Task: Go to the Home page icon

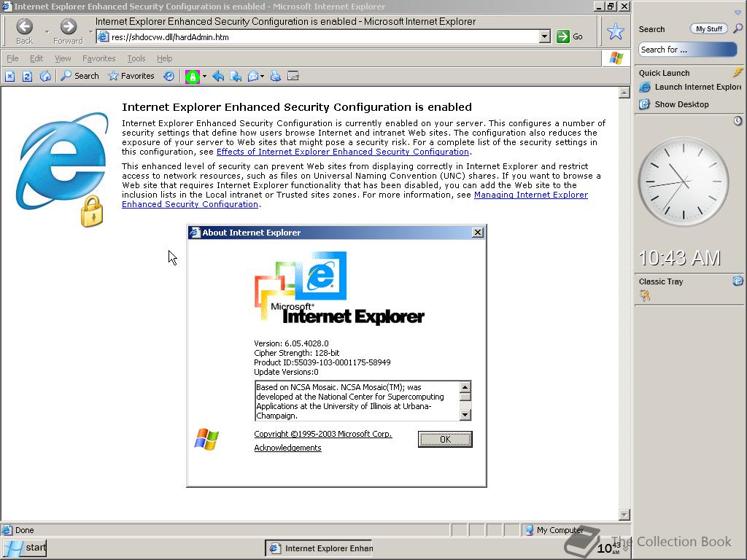Action: coord(45,76)
